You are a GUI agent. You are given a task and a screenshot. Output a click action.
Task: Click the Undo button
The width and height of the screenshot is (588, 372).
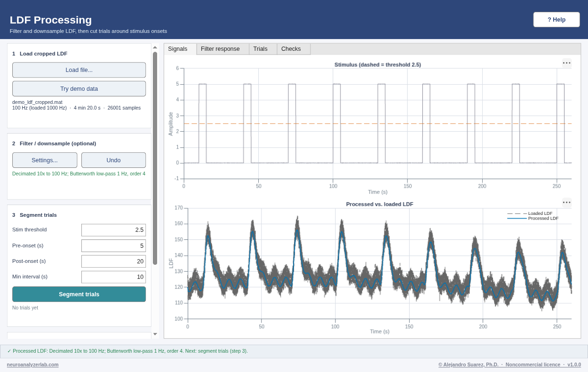(x=113, y=160)
